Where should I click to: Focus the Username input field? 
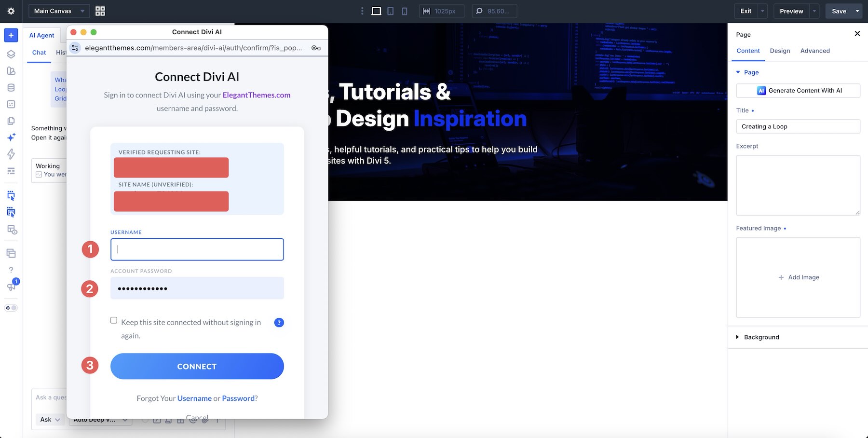tap(197, 249)
